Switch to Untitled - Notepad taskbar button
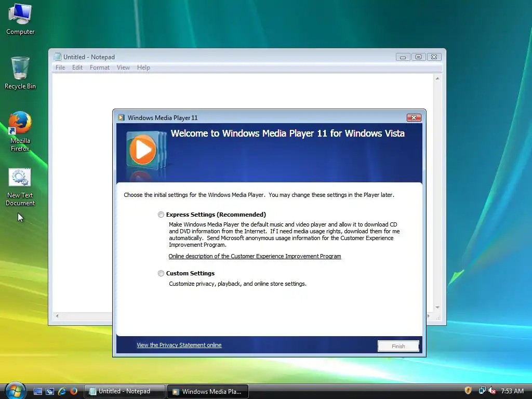The width and height of the screenshot is (532, 399). point(125,391)
